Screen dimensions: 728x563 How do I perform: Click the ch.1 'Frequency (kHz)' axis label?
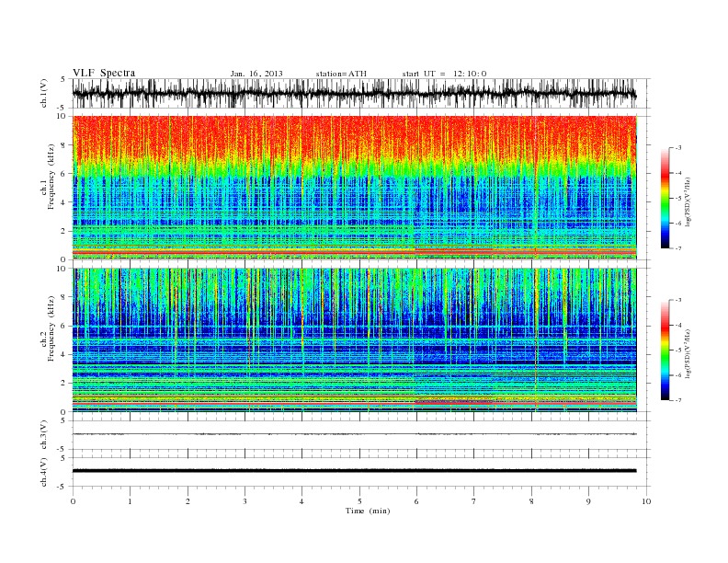point(51,177)
